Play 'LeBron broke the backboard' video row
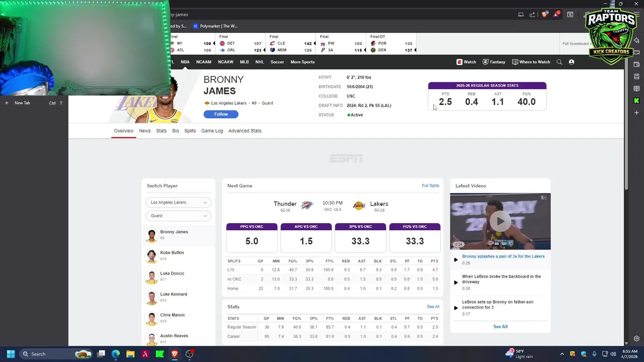Viewport: 644px width, 362px height. point(500,282)
